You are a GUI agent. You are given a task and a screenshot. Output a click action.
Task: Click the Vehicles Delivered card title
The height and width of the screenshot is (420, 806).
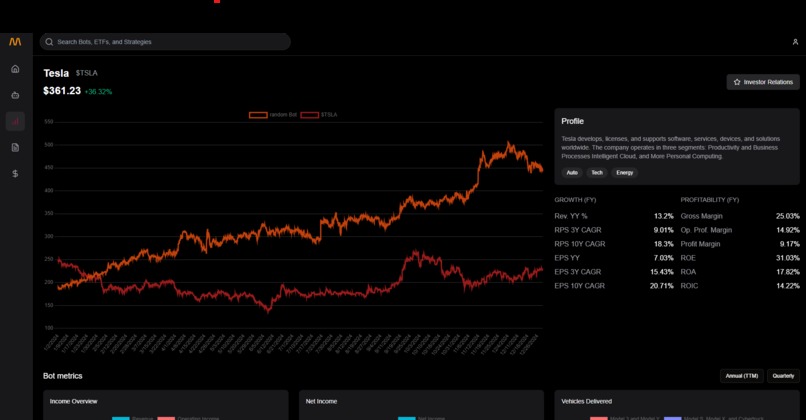[x=587, y=401]
